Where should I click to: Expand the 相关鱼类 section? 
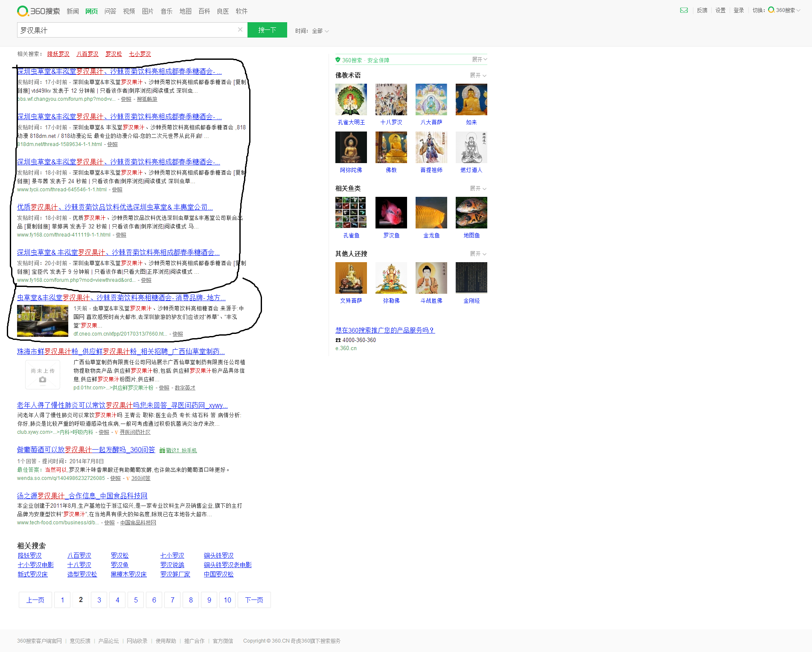coord(478,188)
